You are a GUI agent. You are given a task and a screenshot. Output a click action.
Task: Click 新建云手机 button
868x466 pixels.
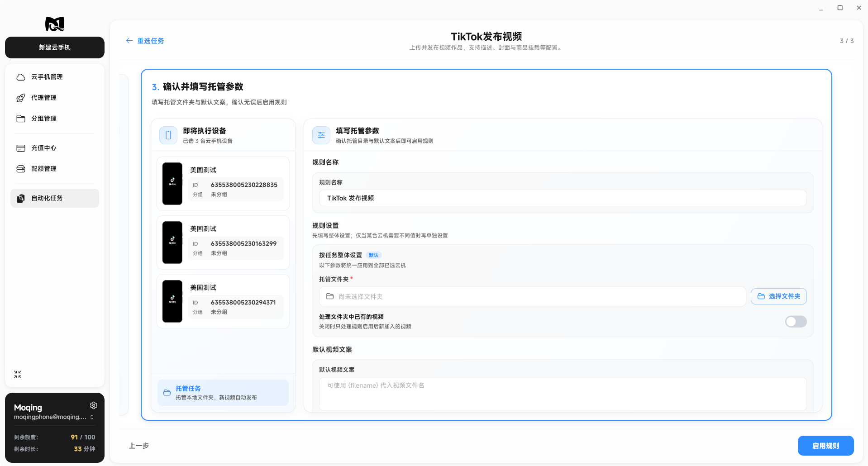pyautogui.click(x=55, y=48)
